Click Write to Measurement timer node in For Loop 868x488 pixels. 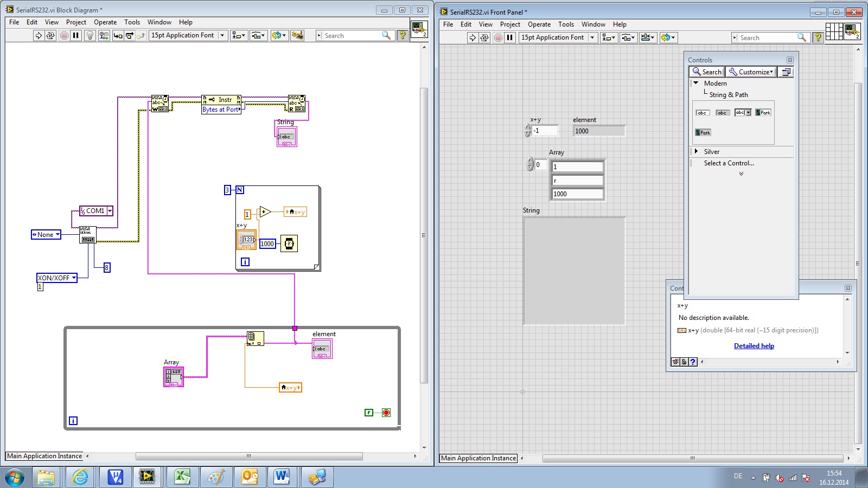click(289, 244)
